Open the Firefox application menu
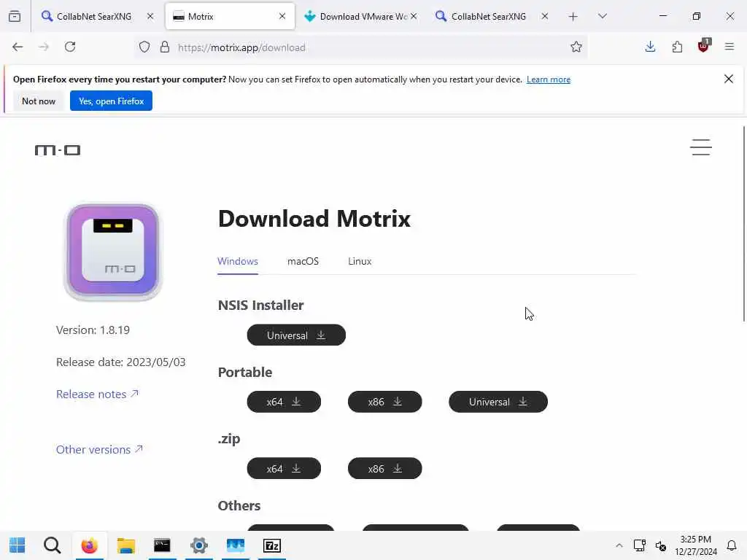This screenshot has width=747, height=560. [729, 47]
